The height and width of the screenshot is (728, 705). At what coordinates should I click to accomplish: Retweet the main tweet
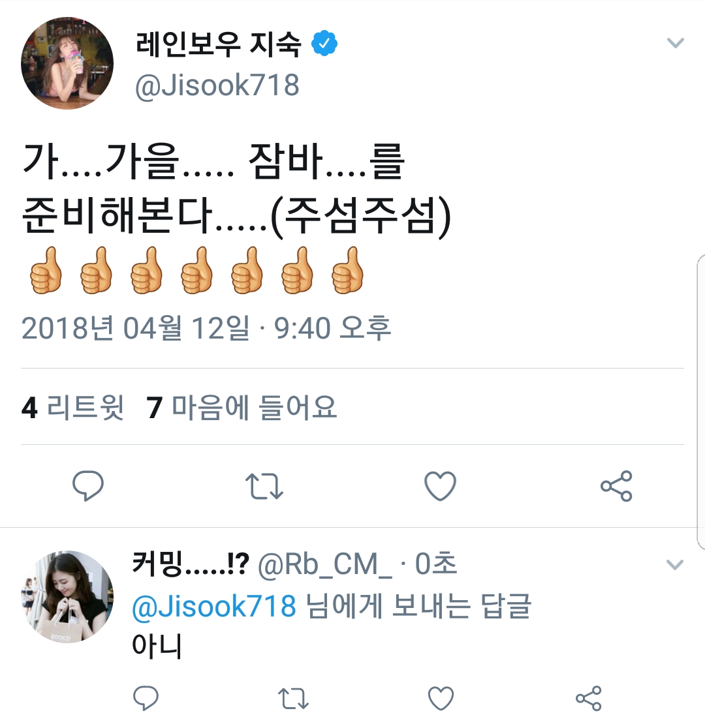pos(264,486)
